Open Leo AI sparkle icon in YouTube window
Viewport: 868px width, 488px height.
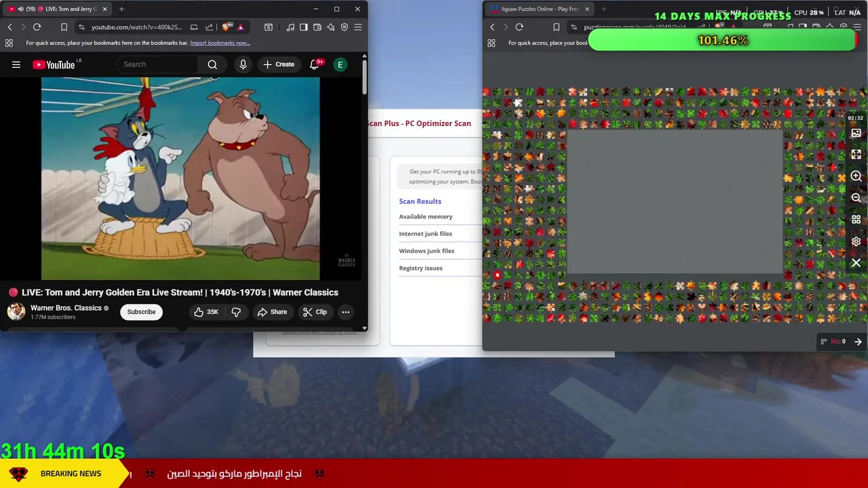pyautogui.click(x=330, y=27)
